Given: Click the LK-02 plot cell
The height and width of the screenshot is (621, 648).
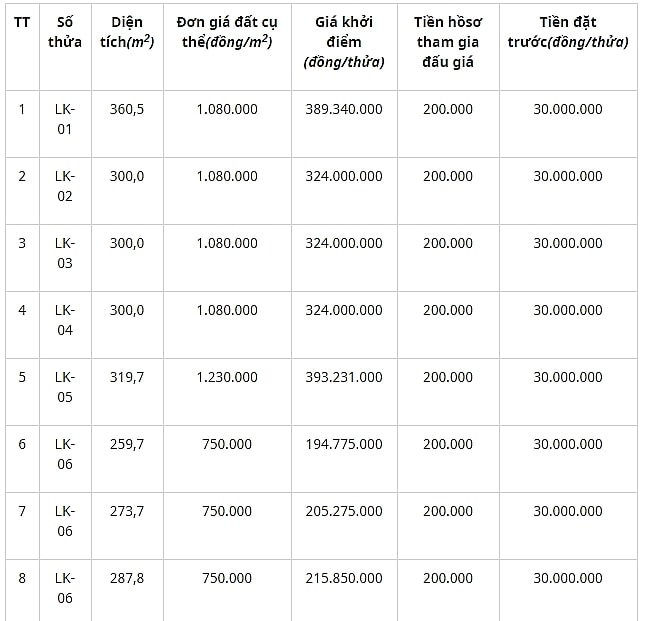Looking at the screenshot, I should 65,186.
